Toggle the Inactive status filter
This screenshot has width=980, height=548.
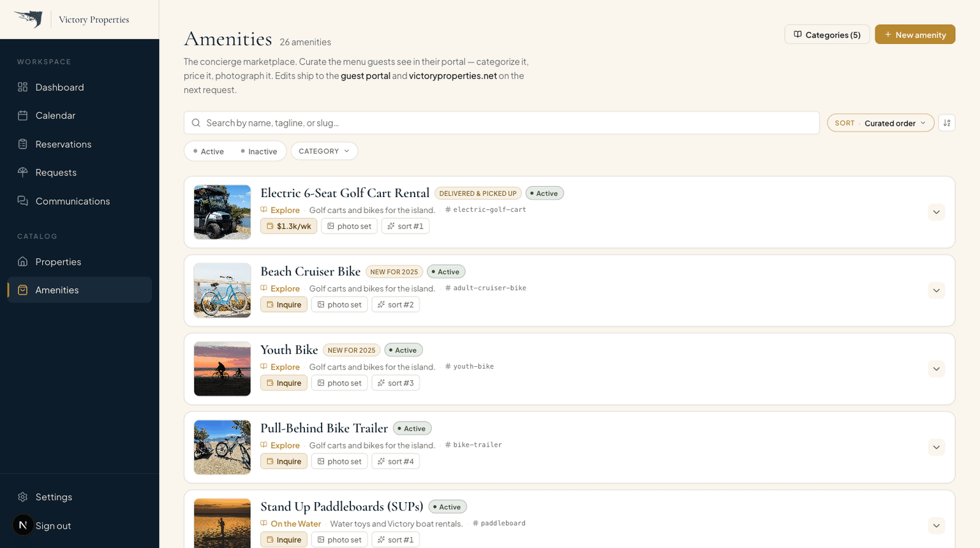coord(259,151)
